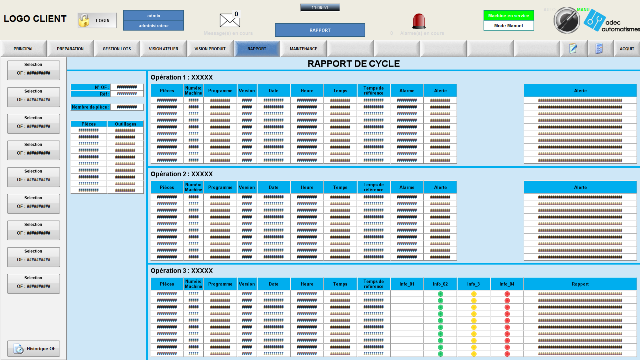640x360 pixels.
Task: Click the Opération 3 : XXXXX title
Action: pos(181,271)
